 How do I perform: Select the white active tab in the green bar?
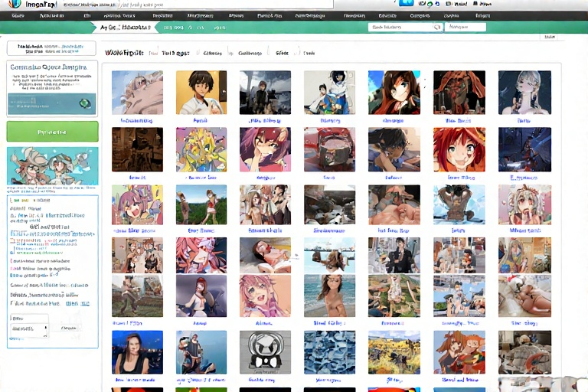point(125,28)
